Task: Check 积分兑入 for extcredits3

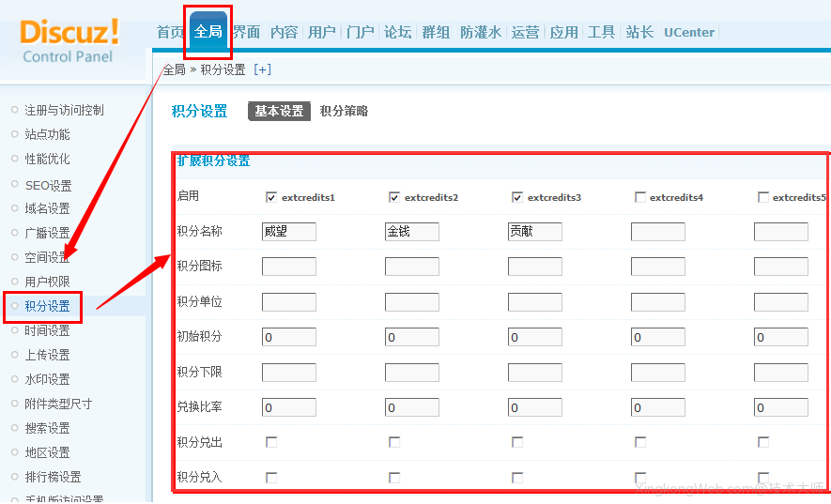Action: click(x=517, y=478)
